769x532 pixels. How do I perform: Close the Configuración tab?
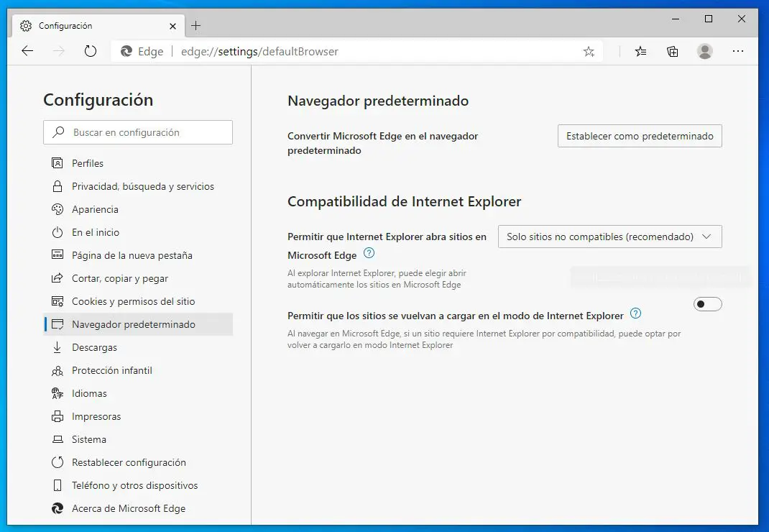pos(172,26)
